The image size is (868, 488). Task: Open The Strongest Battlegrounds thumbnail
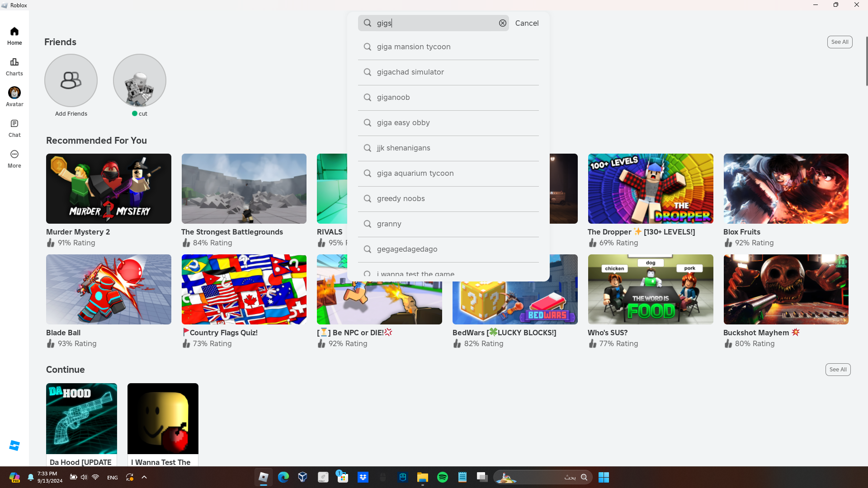tap(244, 188)
